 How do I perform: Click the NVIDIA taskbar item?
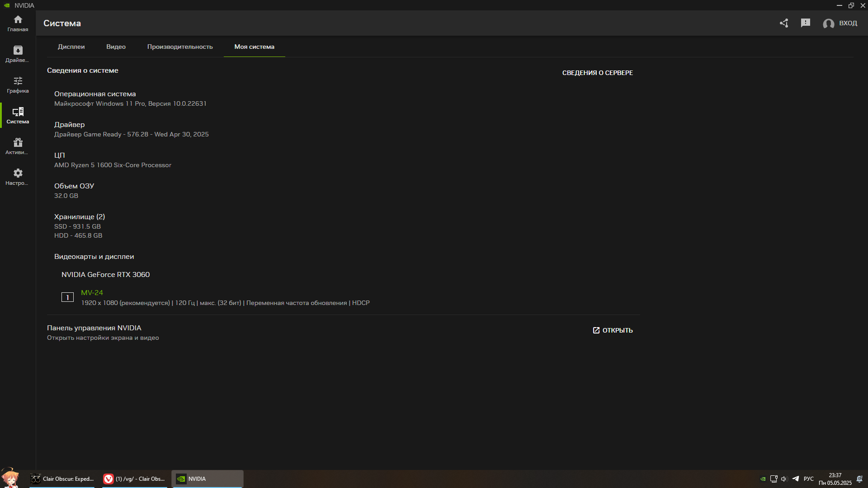click(x=208, y=479)
